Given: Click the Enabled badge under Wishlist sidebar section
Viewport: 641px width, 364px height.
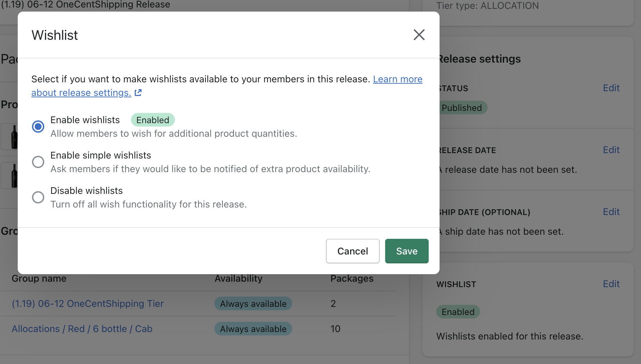Looking at the screenshot, I should [458, 312].
